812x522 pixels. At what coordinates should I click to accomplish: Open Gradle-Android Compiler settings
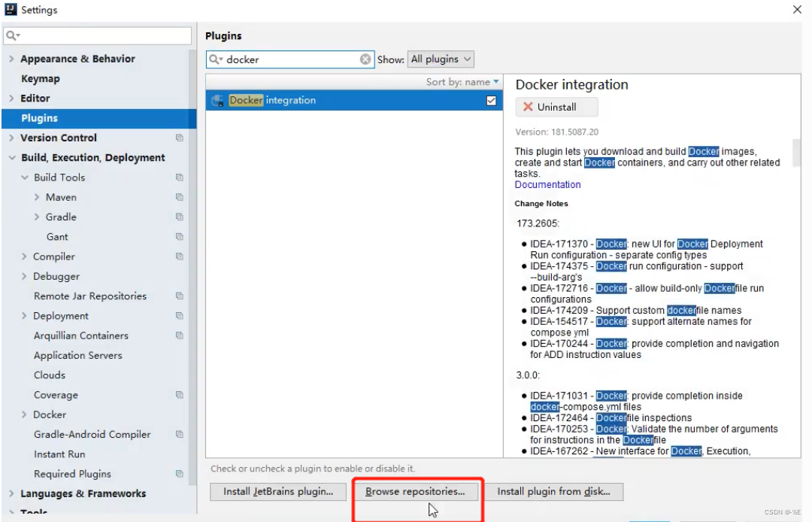click(92, 435)
